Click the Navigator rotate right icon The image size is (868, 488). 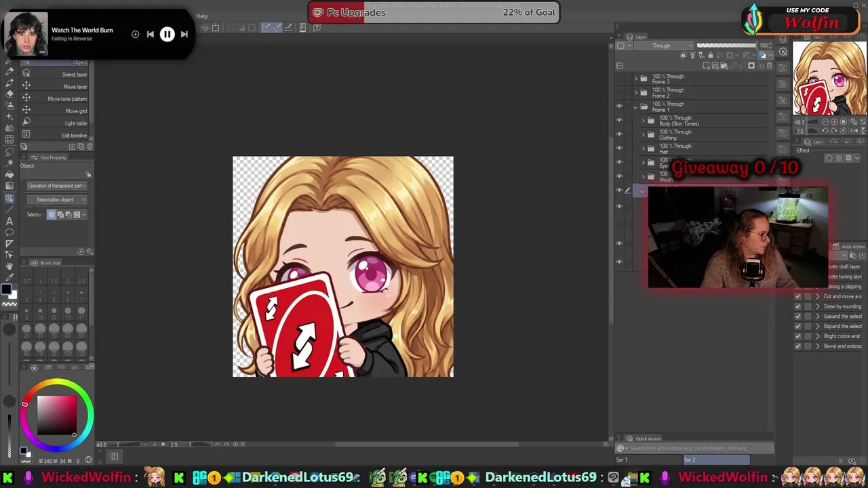(834, 131)
